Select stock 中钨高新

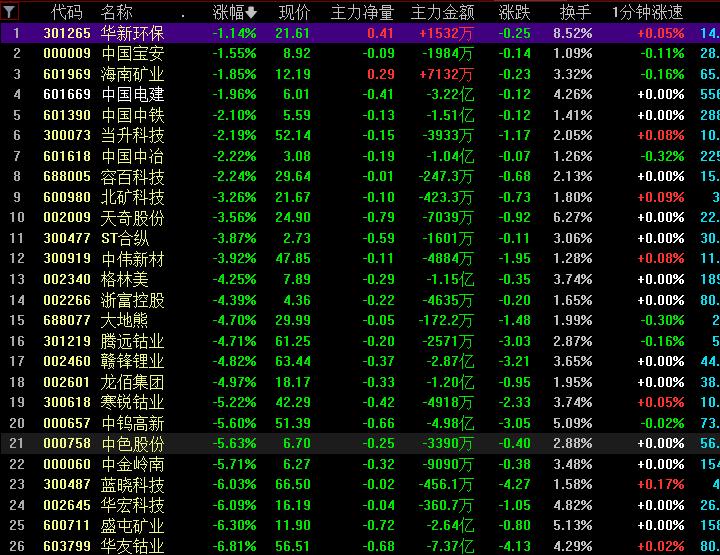pyautogui.click(x=133, y=423)
